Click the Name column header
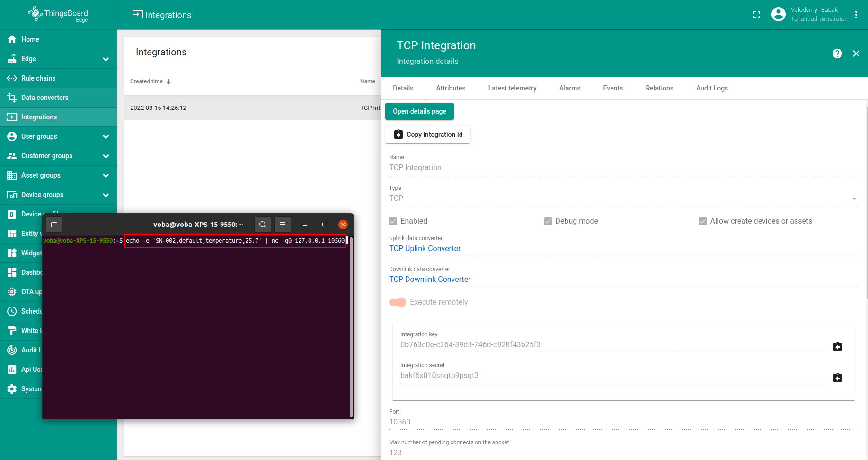The height and width of the screenshot is (460, 868). [x=368, y=81]
